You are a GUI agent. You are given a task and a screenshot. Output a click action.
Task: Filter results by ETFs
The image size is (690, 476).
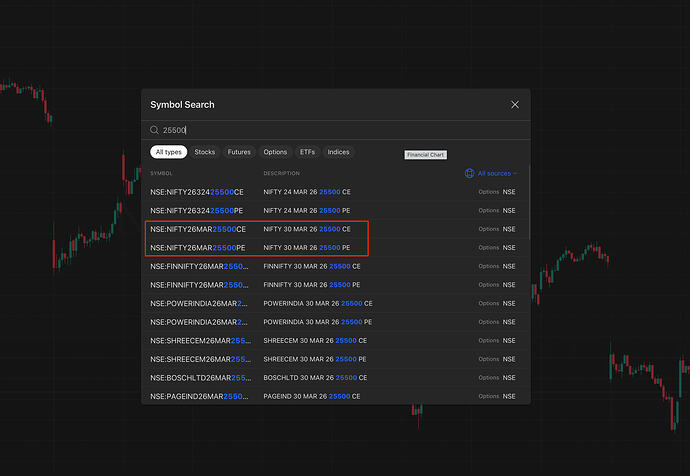coord(308,152)
